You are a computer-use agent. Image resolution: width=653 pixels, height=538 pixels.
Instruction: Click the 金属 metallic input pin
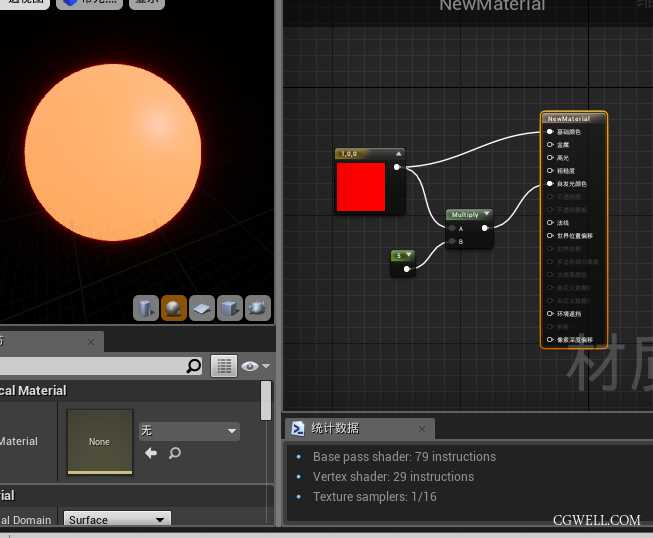(x=550, y=144)
